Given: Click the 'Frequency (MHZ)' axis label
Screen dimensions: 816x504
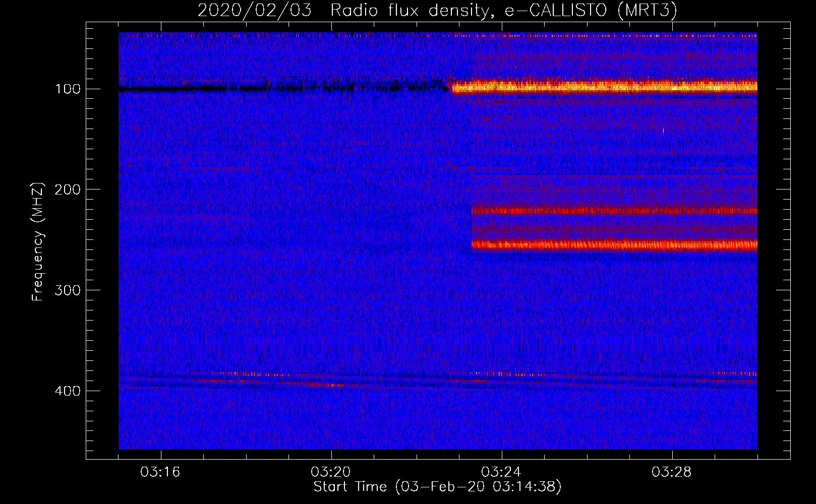Looking at the screenshot, I should pyautogui.click(x=38, y=242).
